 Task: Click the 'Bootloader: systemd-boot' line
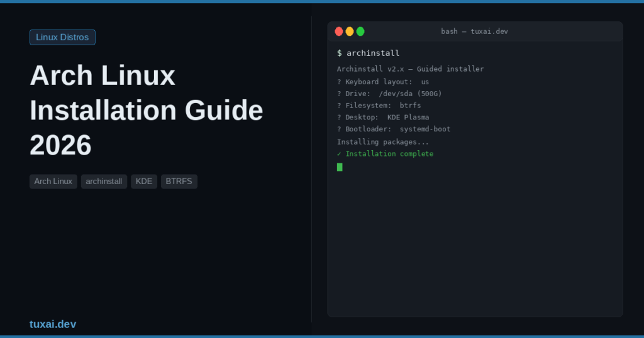[x=394, y=129]
